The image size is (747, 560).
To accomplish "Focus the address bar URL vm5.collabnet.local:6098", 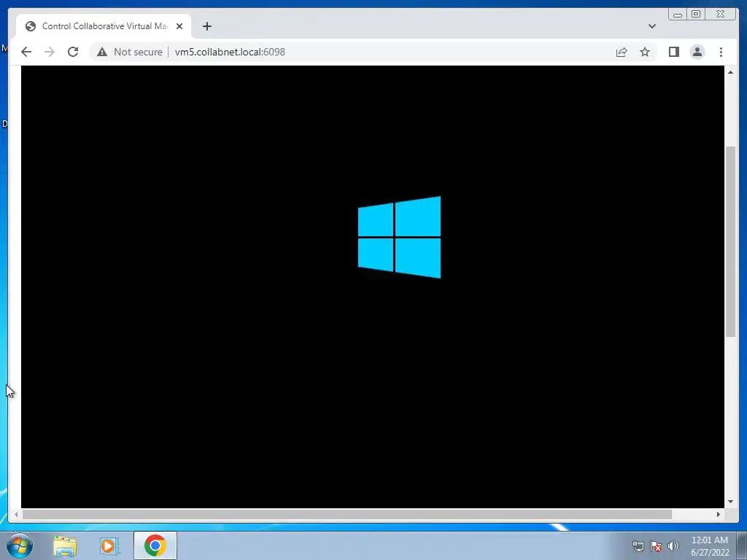I will (230, 52).
